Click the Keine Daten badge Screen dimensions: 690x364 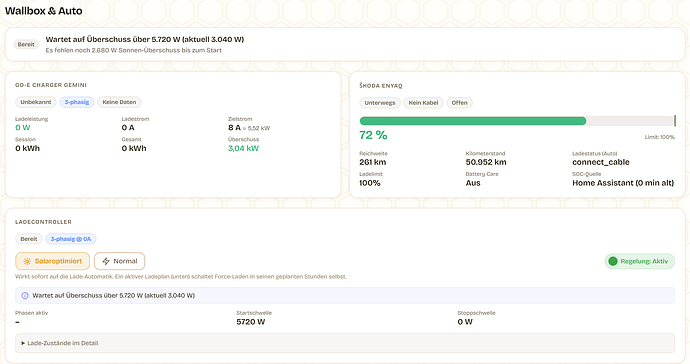click(119, 102)
